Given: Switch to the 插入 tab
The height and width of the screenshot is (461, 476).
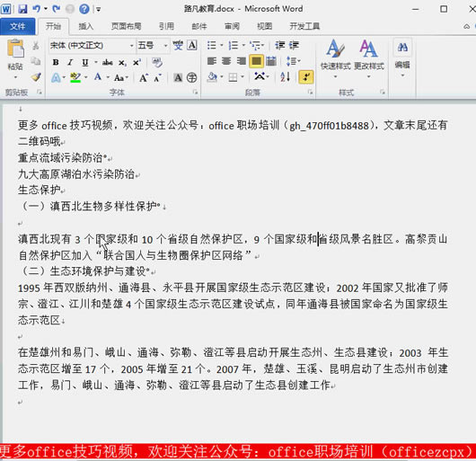Looking at the screenshot, I should click(x=86, y=26).
